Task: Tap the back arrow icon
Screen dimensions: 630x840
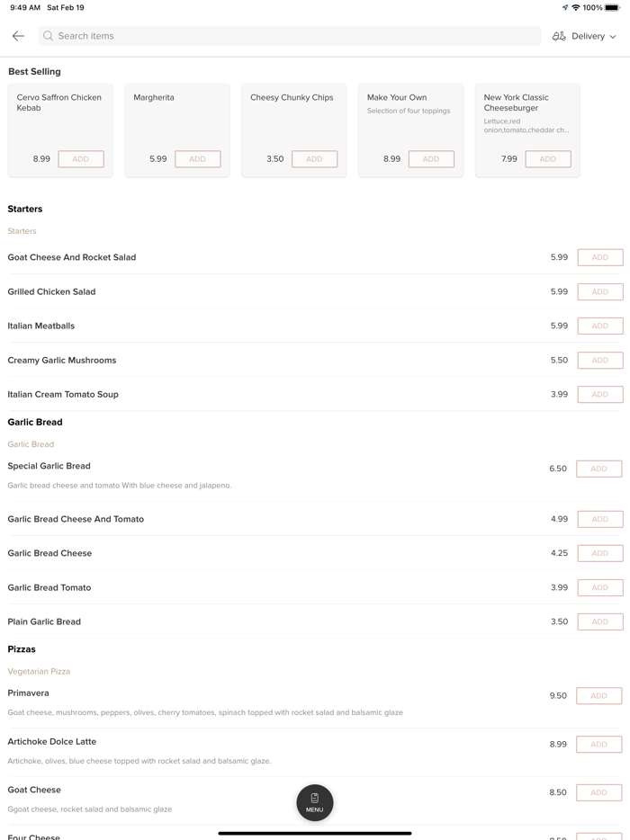Action: 18,36
